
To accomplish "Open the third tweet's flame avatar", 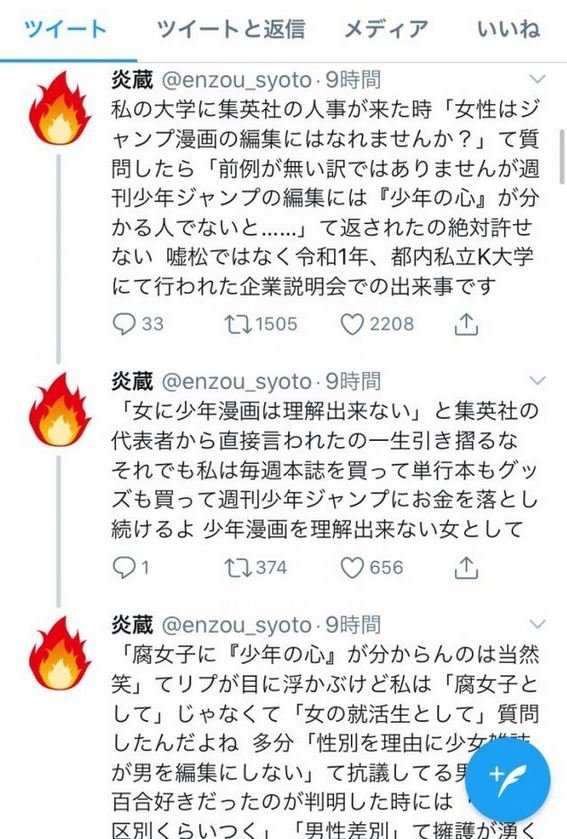I will [60, 653].
